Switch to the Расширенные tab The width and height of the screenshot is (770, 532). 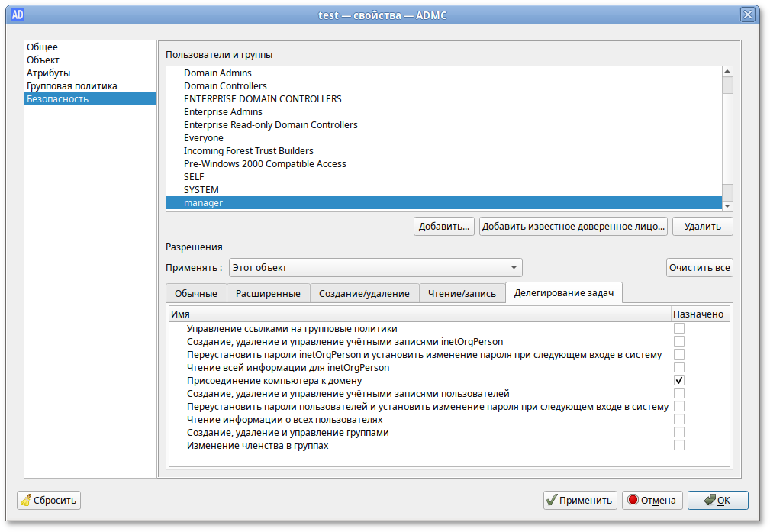268,293
